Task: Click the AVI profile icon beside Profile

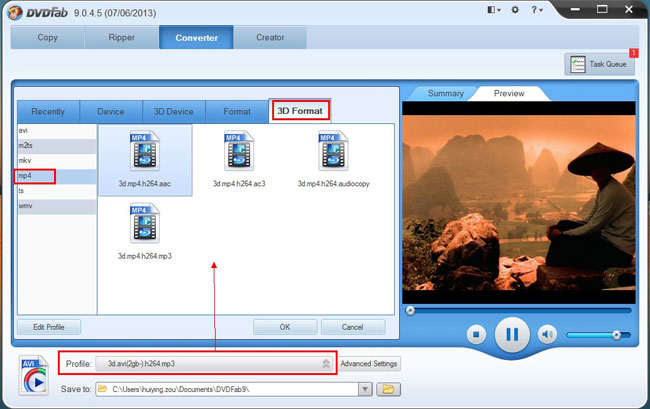Action: 34,375
